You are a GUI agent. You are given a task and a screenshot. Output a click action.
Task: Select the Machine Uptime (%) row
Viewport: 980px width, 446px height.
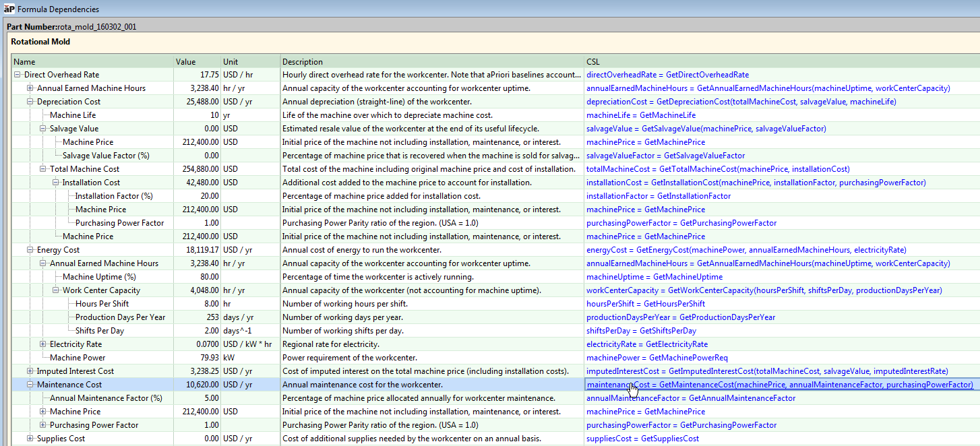click(99, 277)
